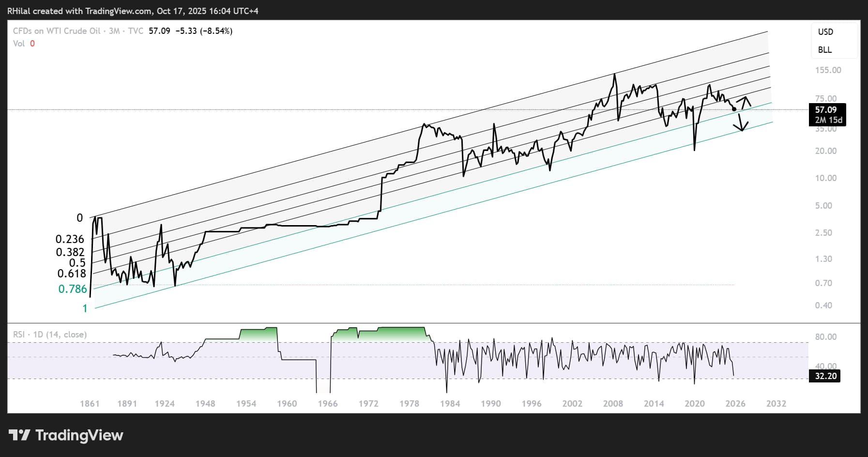Click the 2002 time axis label

572,404
